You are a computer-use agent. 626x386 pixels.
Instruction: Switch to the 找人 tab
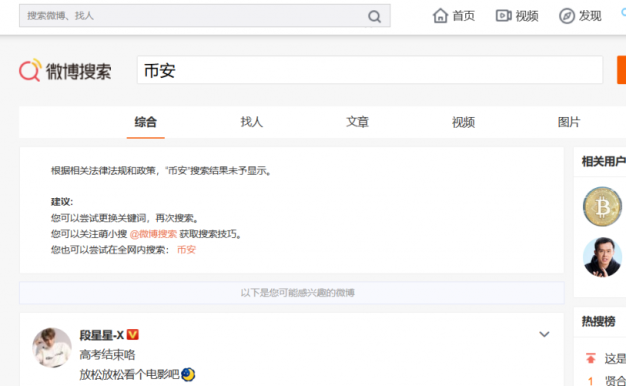(x=252, y=122)
